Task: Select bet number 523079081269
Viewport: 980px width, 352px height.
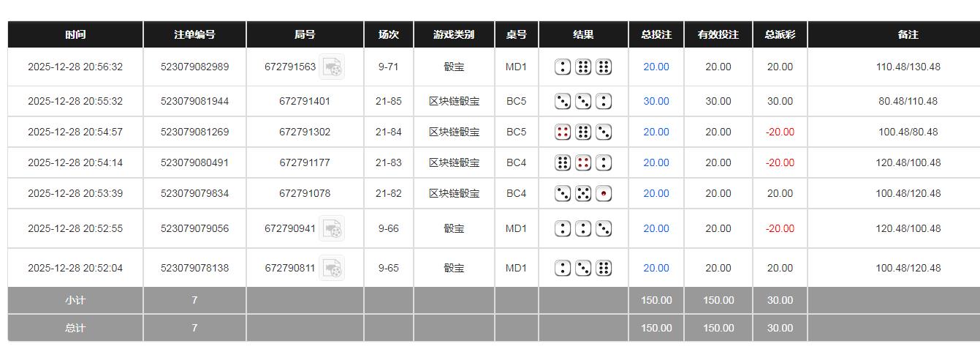Action: click(194, 132)
